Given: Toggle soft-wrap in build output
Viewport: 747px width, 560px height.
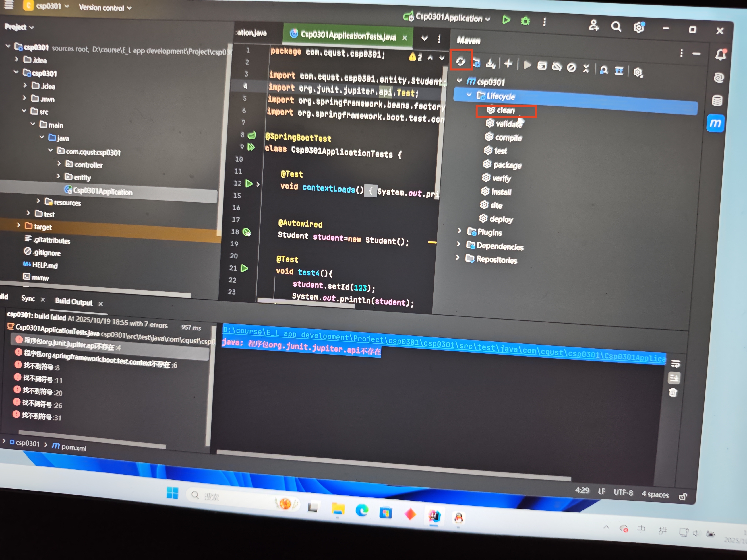Looking at the screenshot, I should (x=675, y=364).
